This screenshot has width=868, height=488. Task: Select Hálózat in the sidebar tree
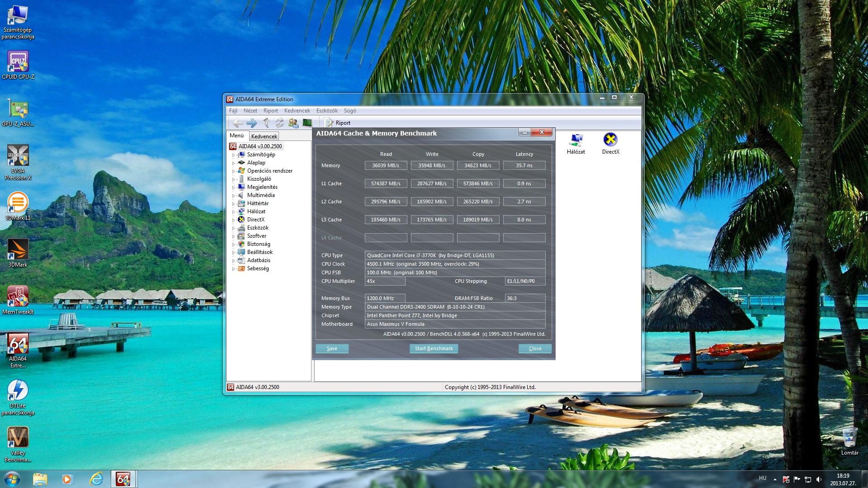[256, 211]
